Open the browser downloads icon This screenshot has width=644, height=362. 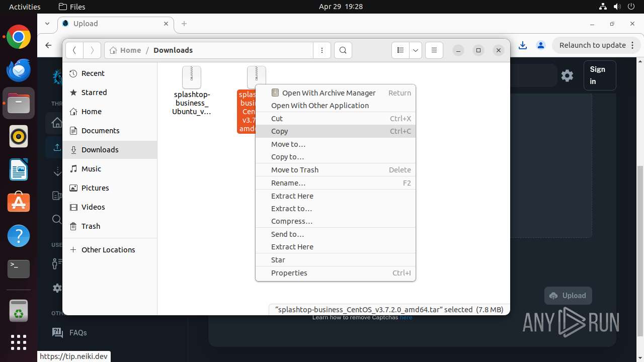(x=523, y=45)
